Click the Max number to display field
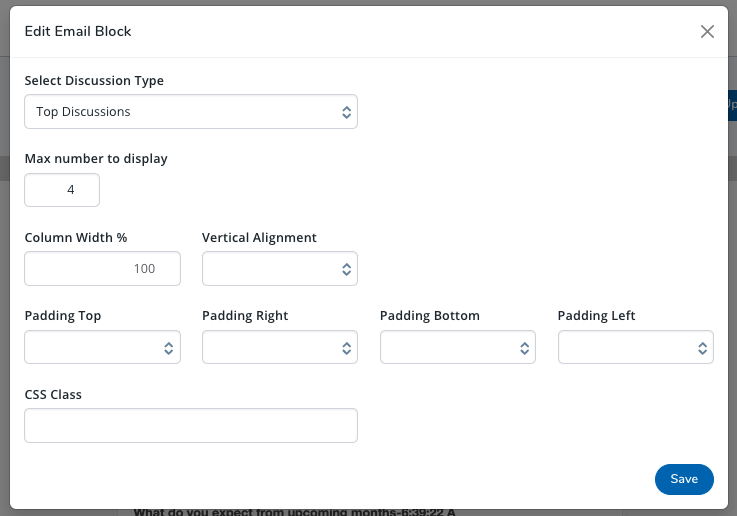Viewport: 737px width, 516px height. (x=62, y=190)
